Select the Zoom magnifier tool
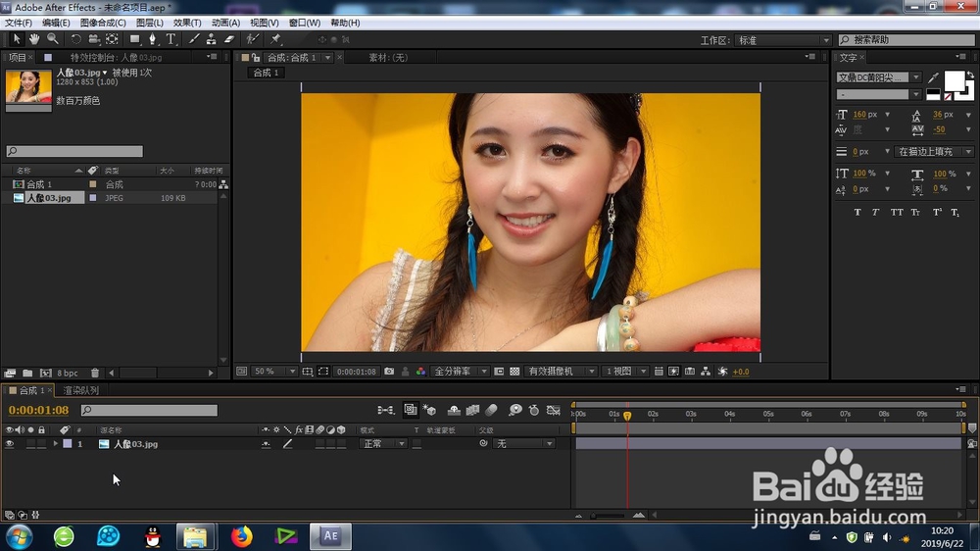 [53, 39]
